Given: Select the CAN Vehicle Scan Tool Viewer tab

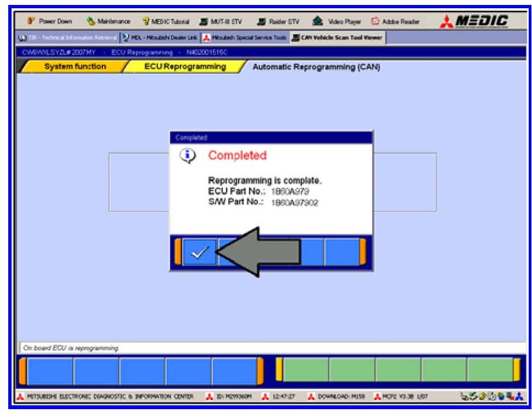Looking at the screenshot, I should [x=338, y=37].
